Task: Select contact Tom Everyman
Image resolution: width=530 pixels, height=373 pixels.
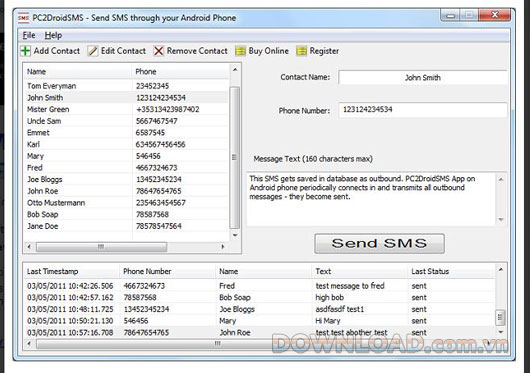Action: tap(127, 86)
